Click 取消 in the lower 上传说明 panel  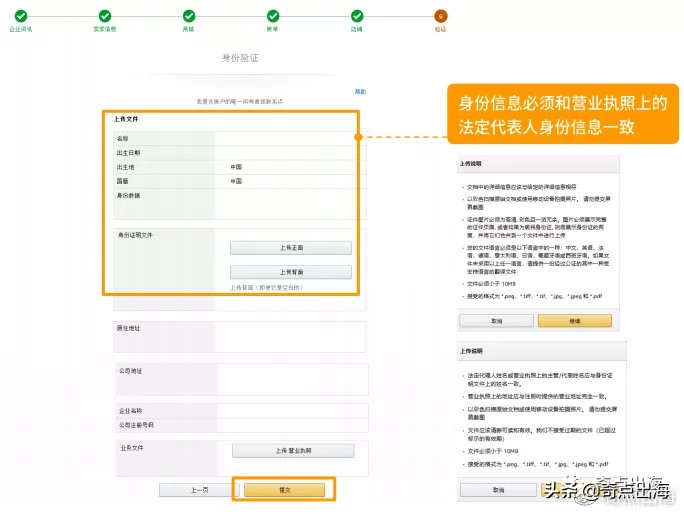tap(498, 490)
